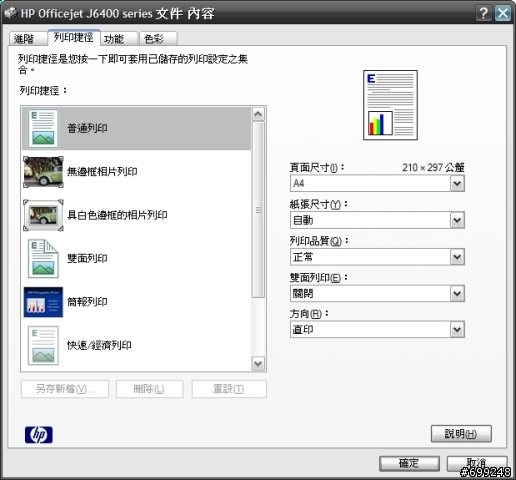This screenshot has width=516, height=480.
Task: Click the help question mark in title bar
Action: (x=484, y=13)
